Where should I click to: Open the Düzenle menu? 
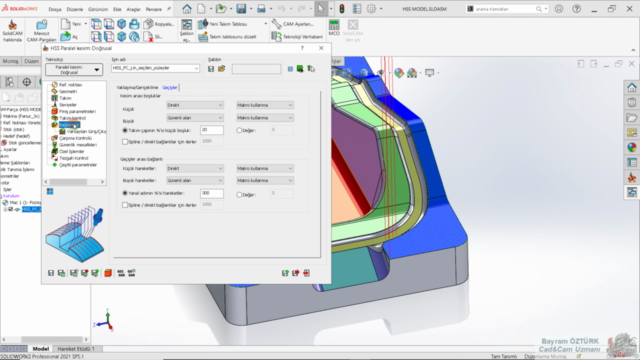[x=74, y=9]
